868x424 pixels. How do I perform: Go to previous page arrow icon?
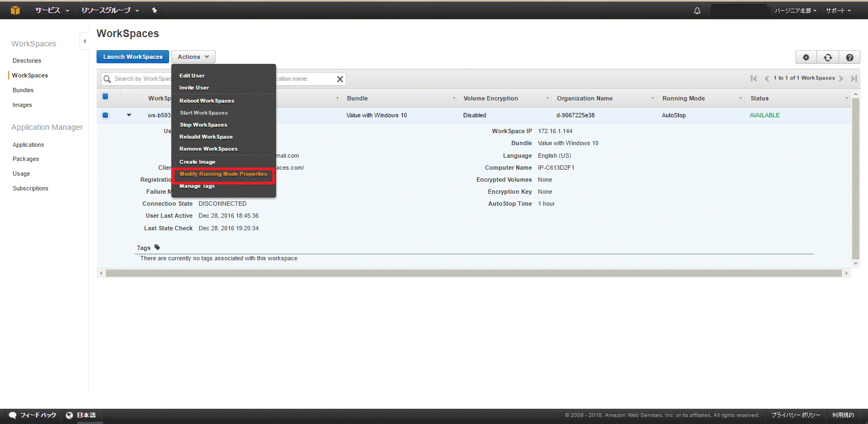[767, 79]
